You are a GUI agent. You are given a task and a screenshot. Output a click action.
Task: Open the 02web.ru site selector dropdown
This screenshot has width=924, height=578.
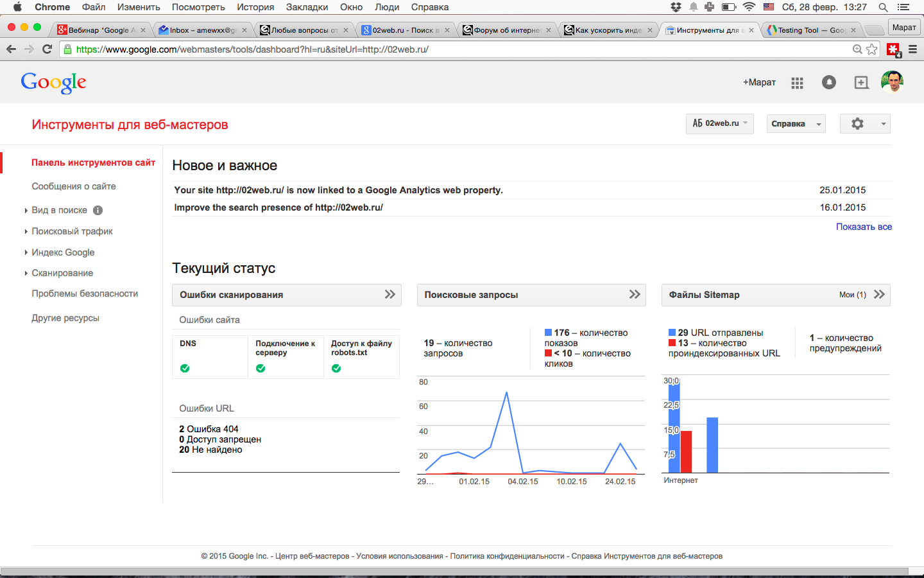tap(719, 123)
